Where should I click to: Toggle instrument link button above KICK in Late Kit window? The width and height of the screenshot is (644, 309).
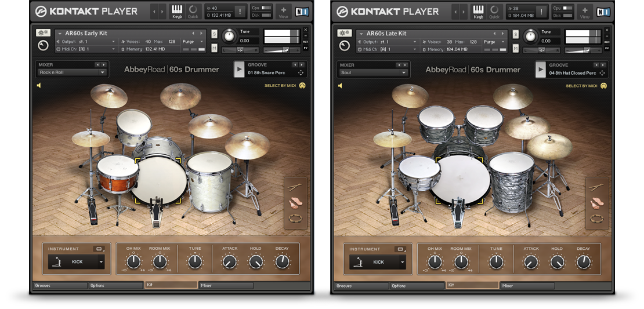coord(400,249)
